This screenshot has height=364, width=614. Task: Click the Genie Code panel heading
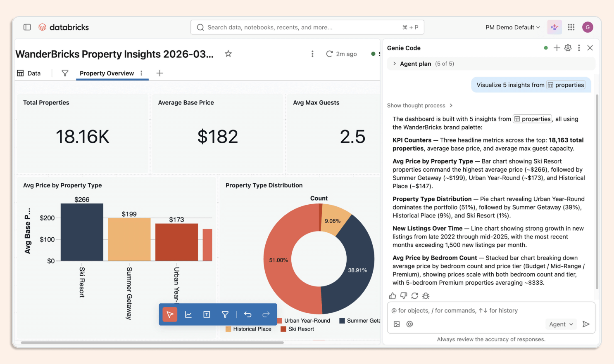pos(404,48)
